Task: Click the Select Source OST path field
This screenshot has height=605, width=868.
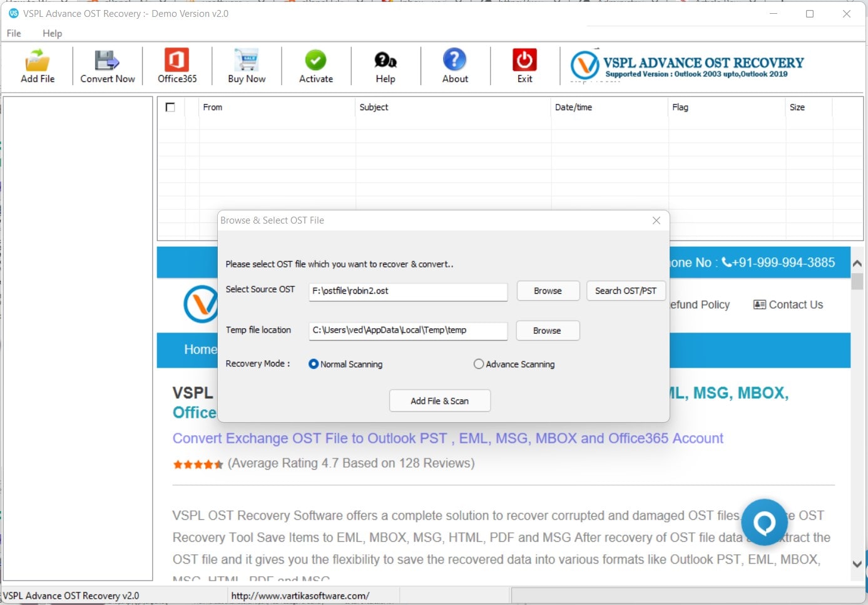Action: tap(408, 291)
